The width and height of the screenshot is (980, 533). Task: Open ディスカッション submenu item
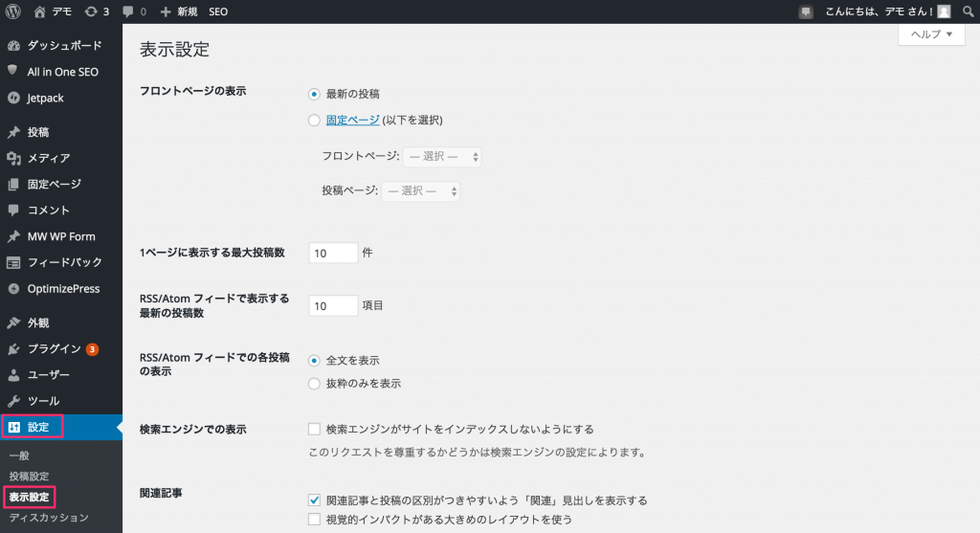(x=49, y=518)
